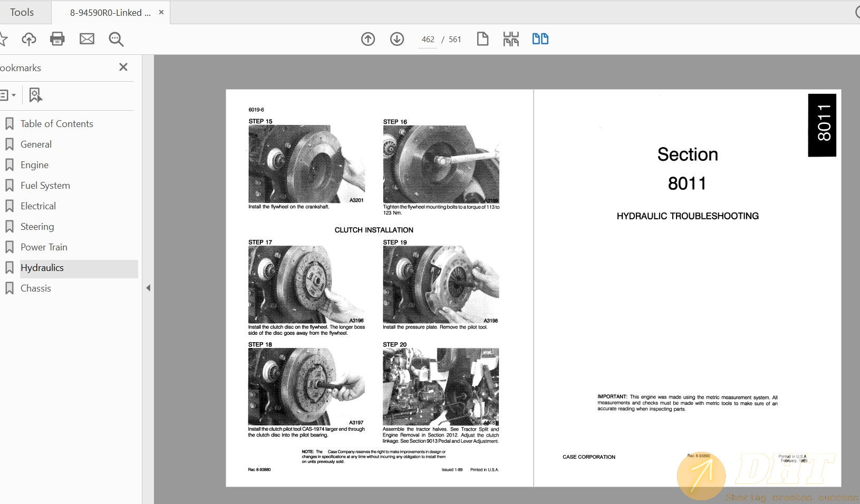
Task: Disable the two-page scrolling view
Action: 540,38
